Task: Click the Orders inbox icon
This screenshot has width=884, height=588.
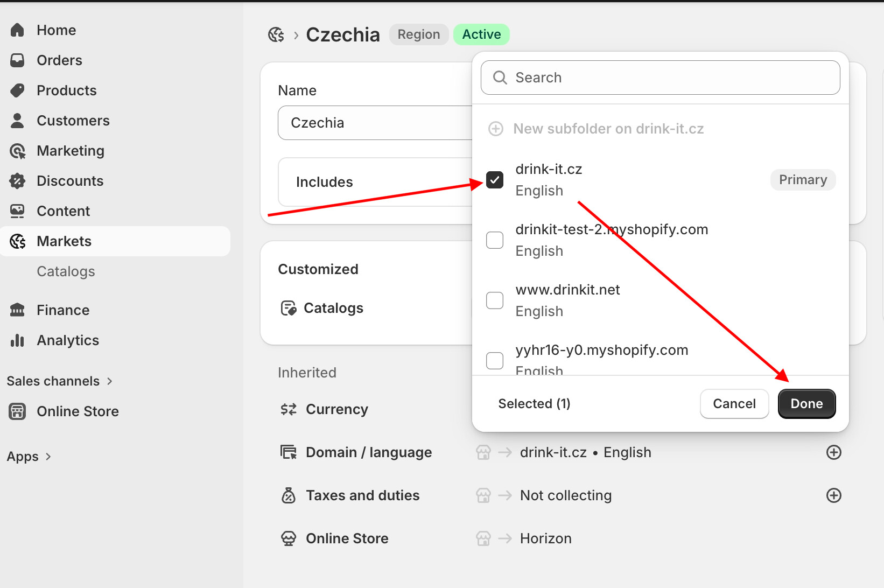Action: pyautogui.click(x=17, y=60)
